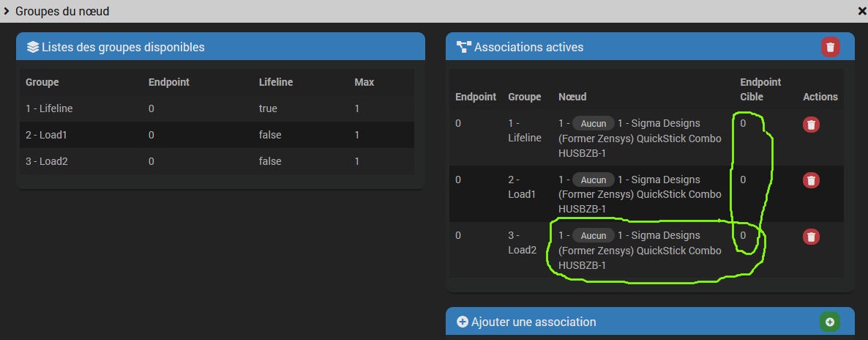Collapse the Groupes du nœud title chevron

(7, 11)
